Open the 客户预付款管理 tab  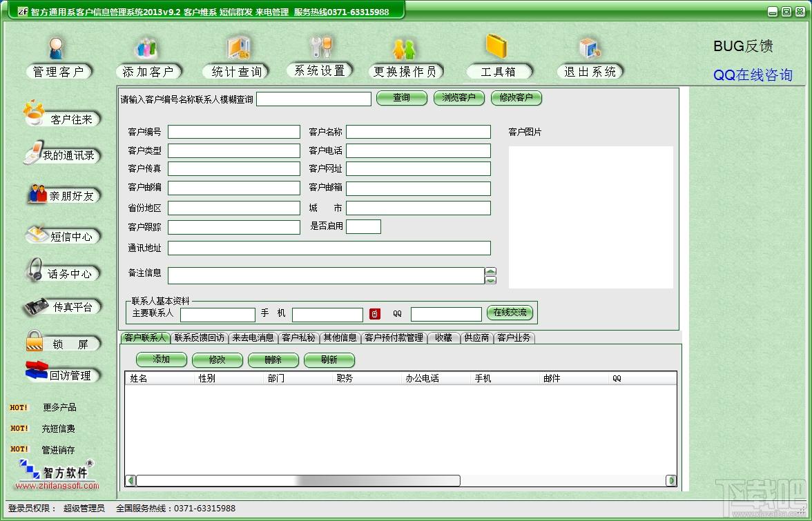coord(394,338)
